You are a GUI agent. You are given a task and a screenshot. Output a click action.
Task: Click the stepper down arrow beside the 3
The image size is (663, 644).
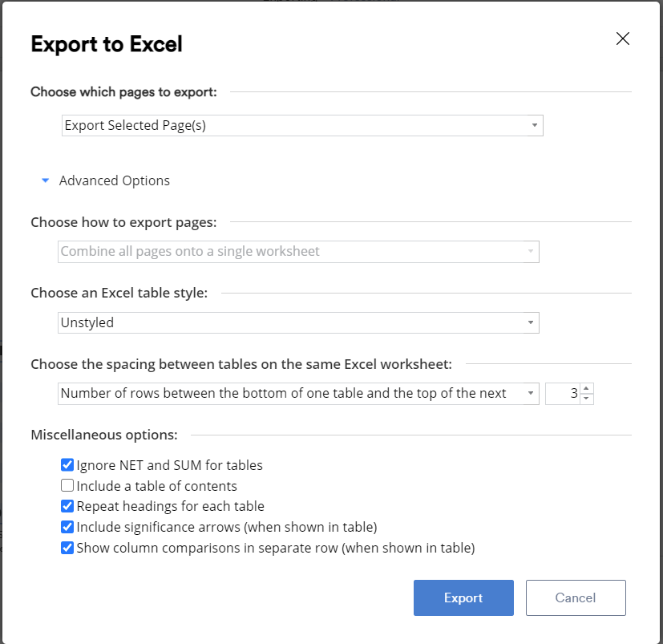click(586, 398)
